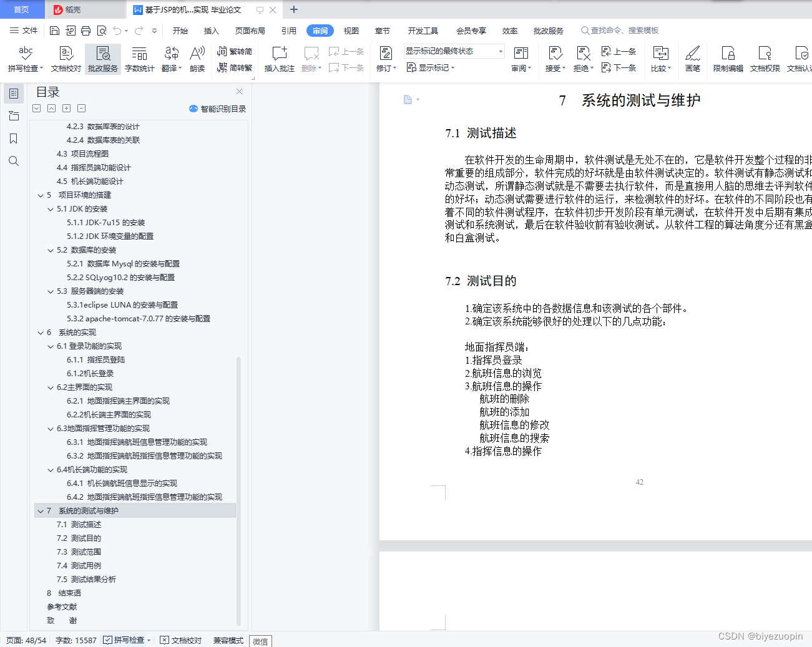
Task: Open the 比较 compare documents tool
Action: (x=661, y=59)
